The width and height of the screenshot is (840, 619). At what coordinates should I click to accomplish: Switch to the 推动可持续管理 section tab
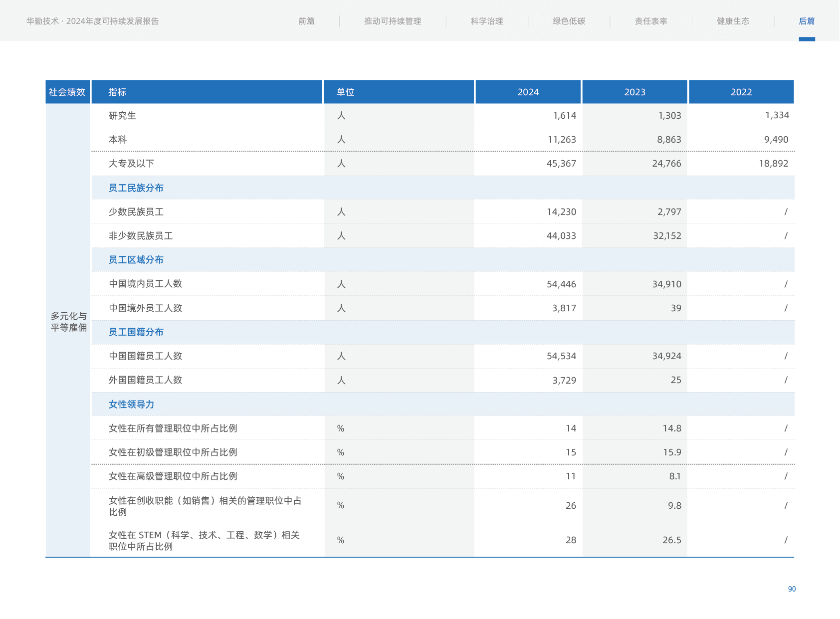(393, 21)
